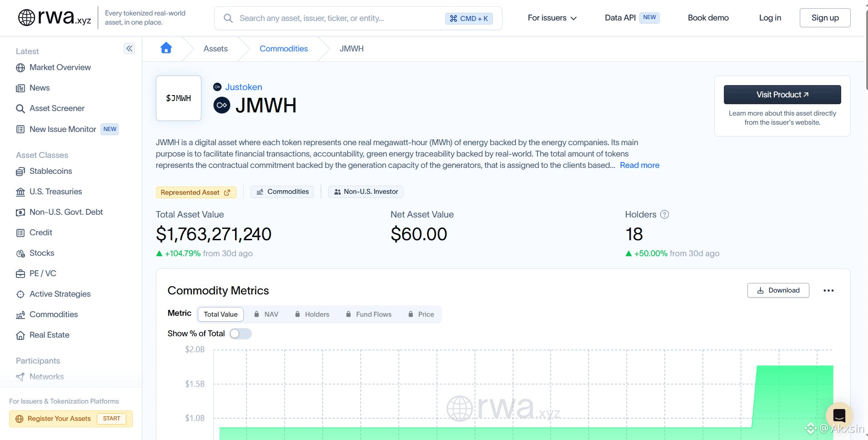The height and width of the screenshot is (440, 868).
Task: Click the $60.00 Net Asset Value
Action: 419,234
